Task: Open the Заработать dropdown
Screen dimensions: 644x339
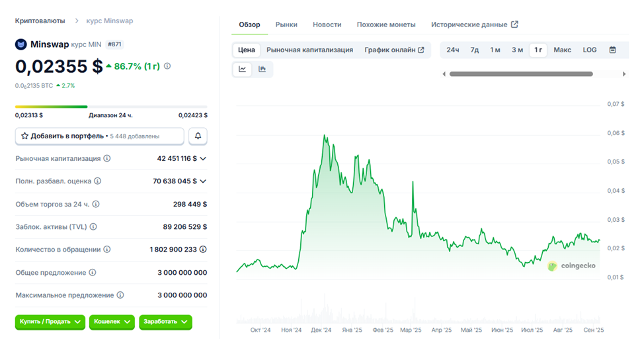Action: coord(165,322)
